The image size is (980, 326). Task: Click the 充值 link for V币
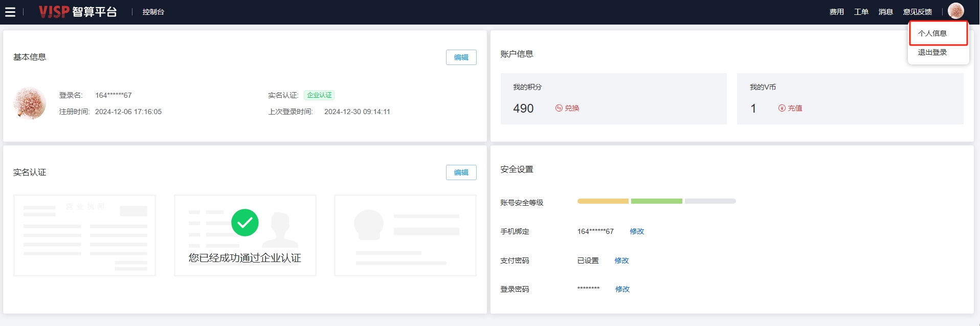[x=795, y=108]
